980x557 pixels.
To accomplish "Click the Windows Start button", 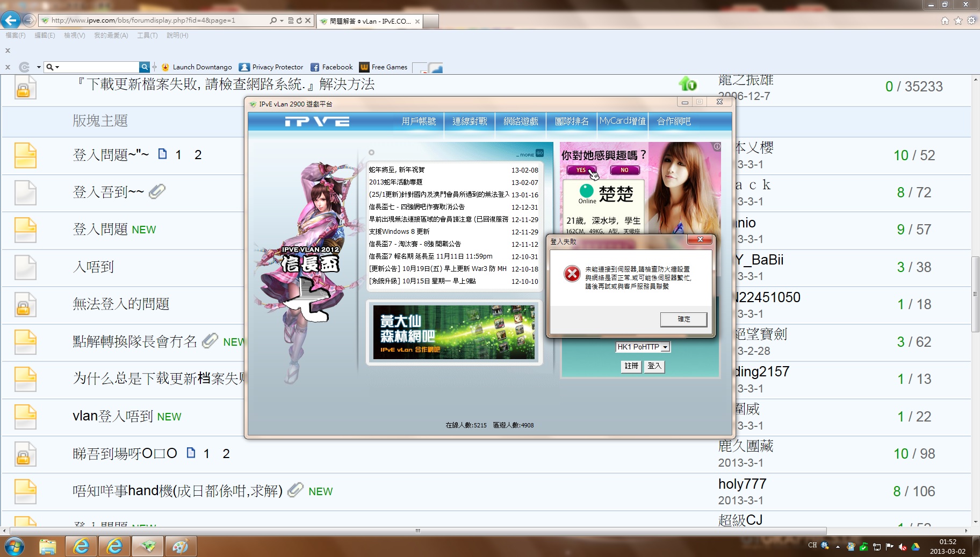I will click(x=15, y=547).
